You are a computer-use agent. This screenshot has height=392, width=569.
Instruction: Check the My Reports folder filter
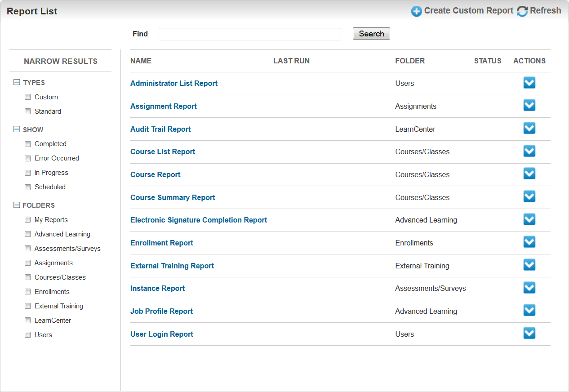click(x=28, y=220)
